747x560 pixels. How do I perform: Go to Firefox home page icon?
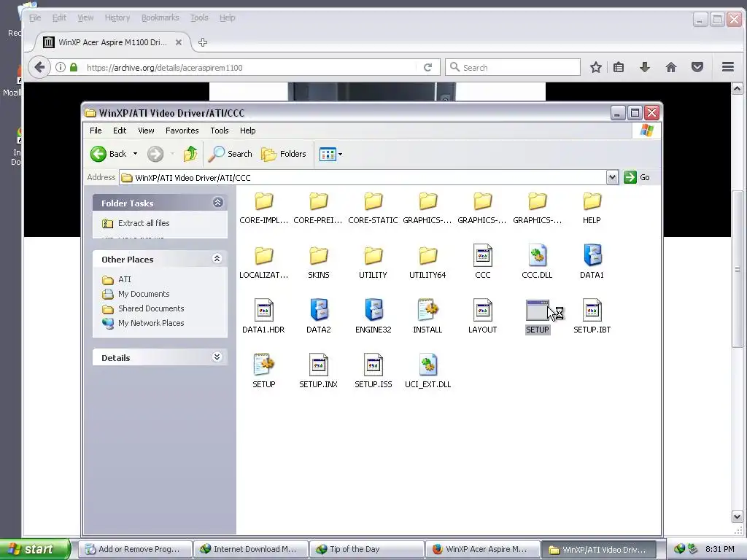point(671,68)
